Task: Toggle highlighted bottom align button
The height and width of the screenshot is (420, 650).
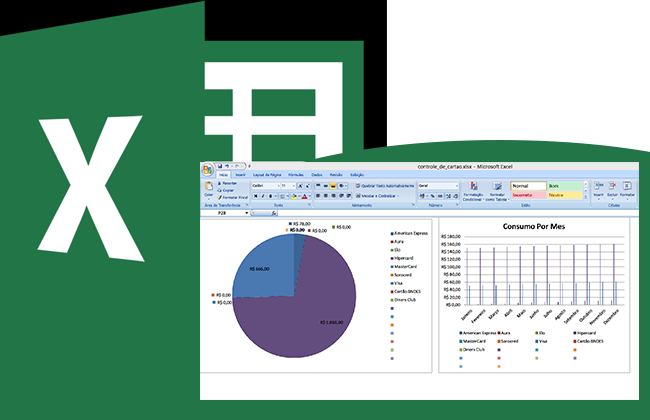Action: [333, 186]
